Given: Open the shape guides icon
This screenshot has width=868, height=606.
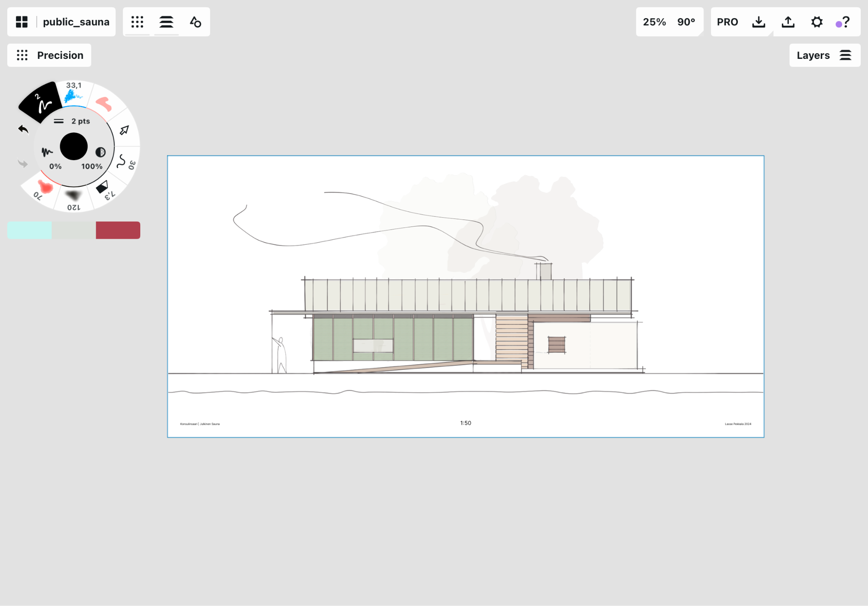Looking at the screenshot, I should 195,22.
